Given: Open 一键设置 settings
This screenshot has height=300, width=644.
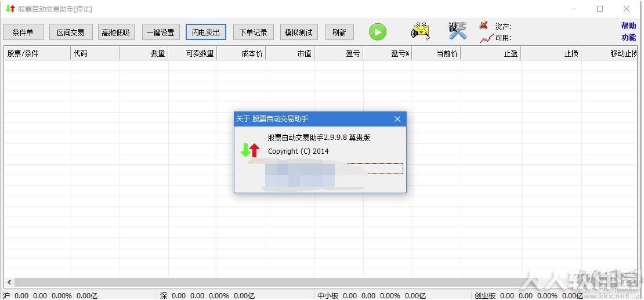Looking at the screenshot, I should coord(161,32).
